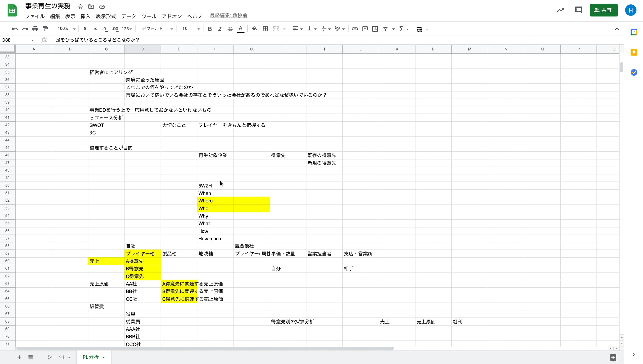Viewport: 643px width, 364px height.
Task: Open the fill color bucket tool
Action: click(x=255, y=29)
